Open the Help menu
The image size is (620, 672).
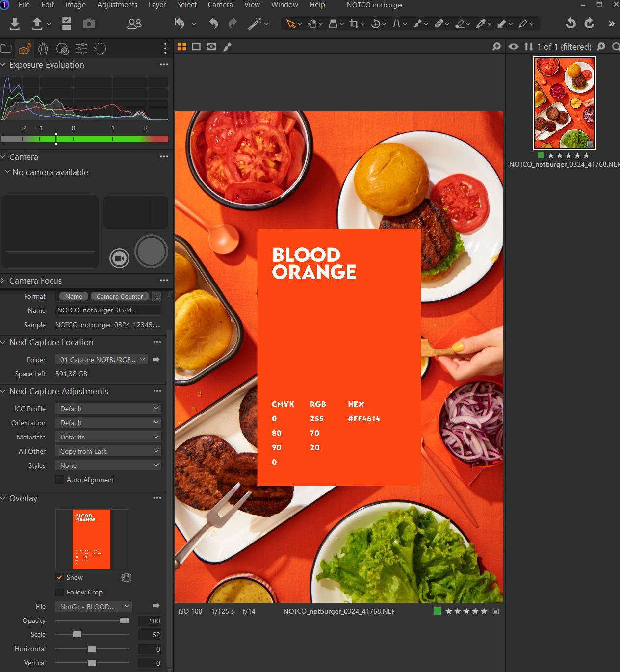click(317, 5)
